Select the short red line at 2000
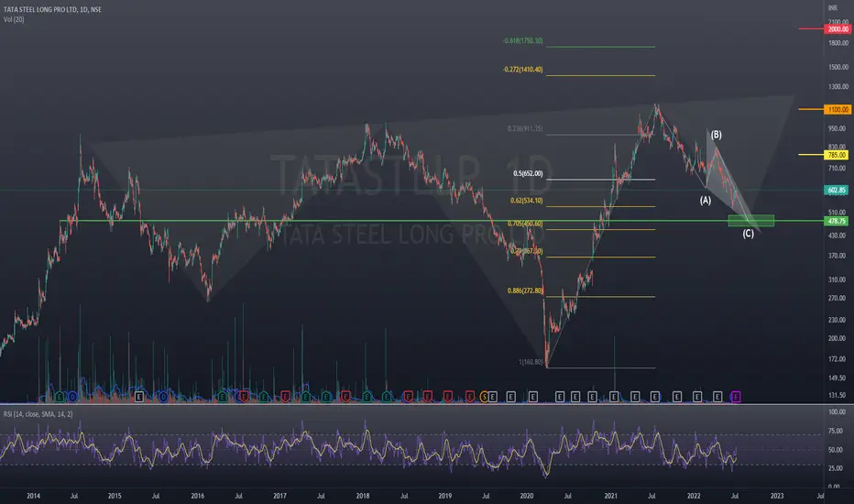The width and height of the screenshot is (854, 504). pyautogui.click(x=811, y=28)
